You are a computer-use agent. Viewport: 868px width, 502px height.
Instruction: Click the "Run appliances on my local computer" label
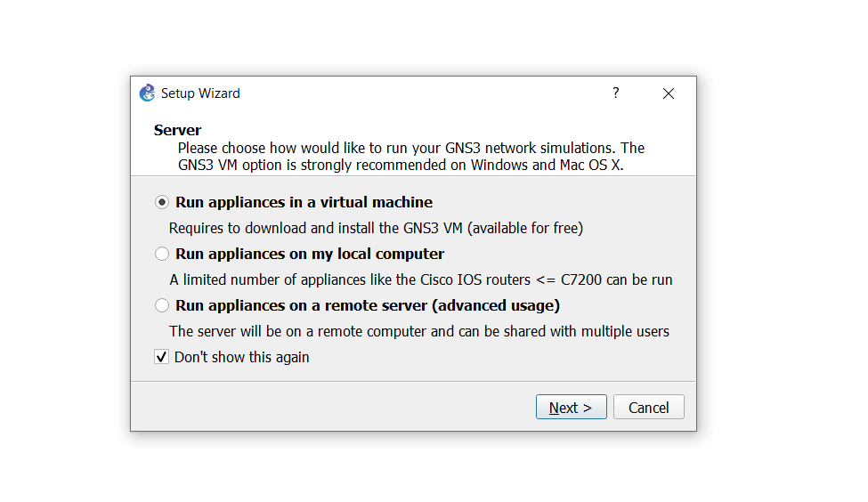(x=310, y=254)
